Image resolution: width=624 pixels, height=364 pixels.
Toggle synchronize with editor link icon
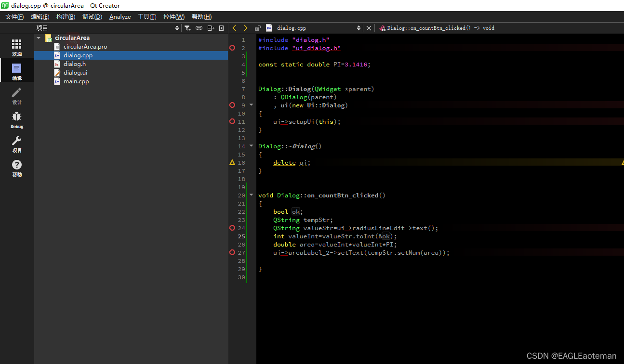[199, 28]
